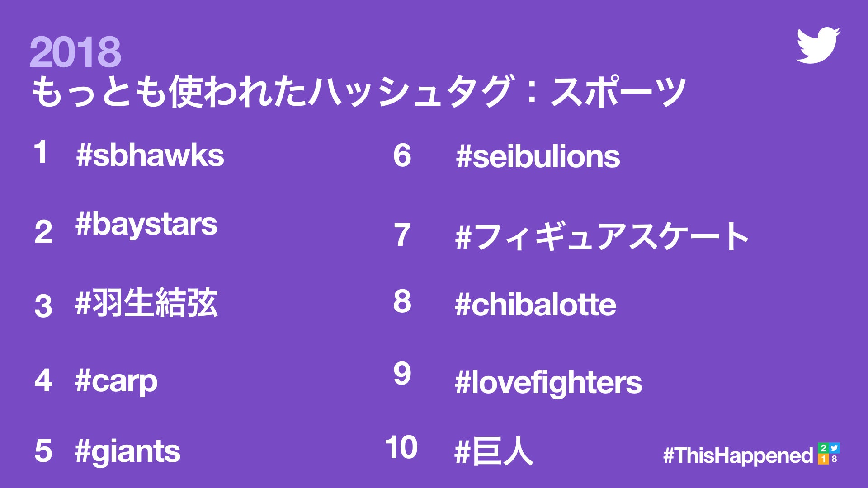Click the #巨人 hashtag
Viewport: 868px width, 488px height.
click(x=494, y=451)
